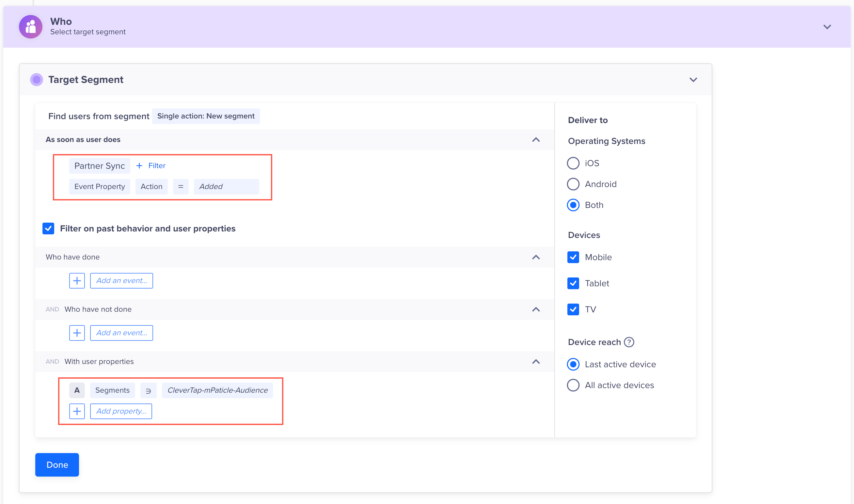Click the plus icon under With user properties
Image resolution: width=854 pixels, height=504 pixels.
pos(77,411)
